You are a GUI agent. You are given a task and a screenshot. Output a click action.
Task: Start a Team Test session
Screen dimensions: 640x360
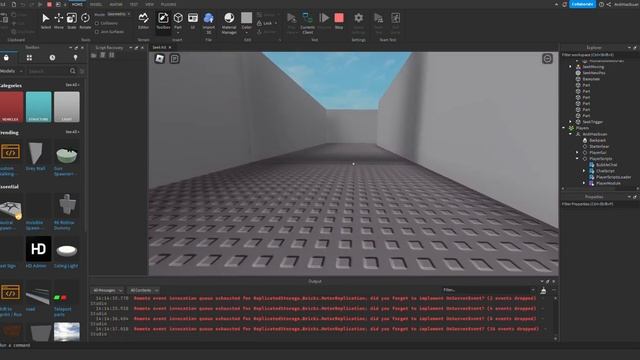click(378, 22)
